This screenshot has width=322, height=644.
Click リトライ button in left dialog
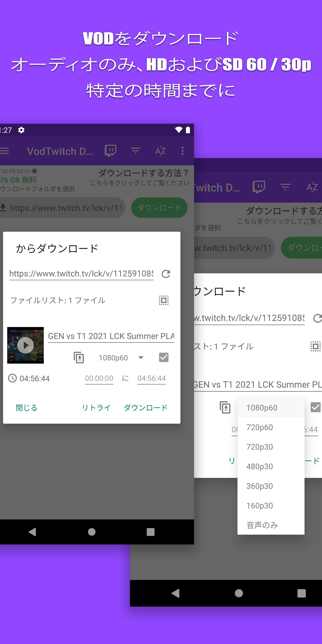(96, 408)
